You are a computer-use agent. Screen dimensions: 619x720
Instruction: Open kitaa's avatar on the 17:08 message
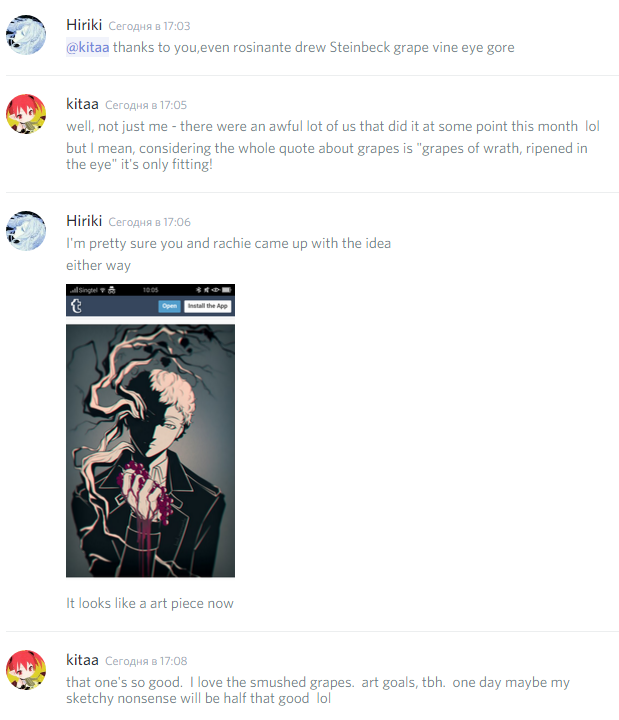pyautogui.click(x=26, y=670)
